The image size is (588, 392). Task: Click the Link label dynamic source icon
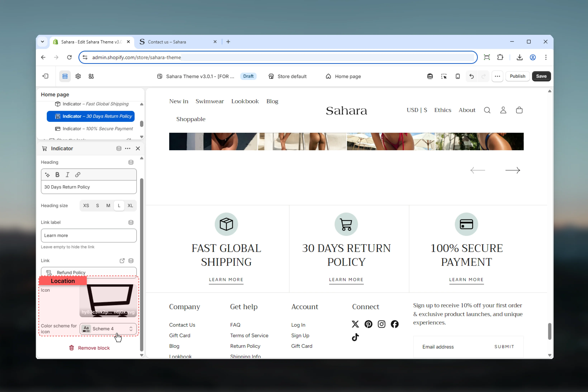coord(131,223)
